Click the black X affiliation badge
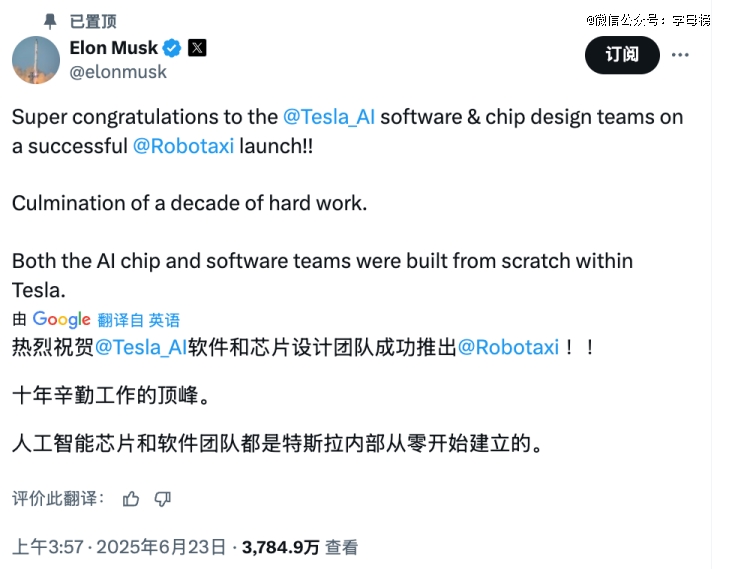Viewport: 729px width, 569px height. point(197,48)
